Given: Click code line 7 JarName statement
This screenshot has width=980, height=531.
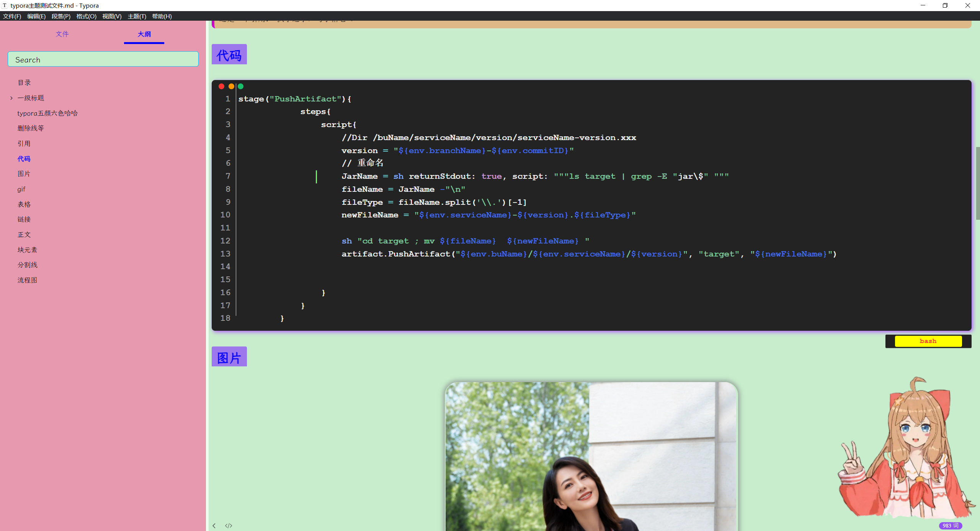Looking at the screenshot, I should (535, 176).
